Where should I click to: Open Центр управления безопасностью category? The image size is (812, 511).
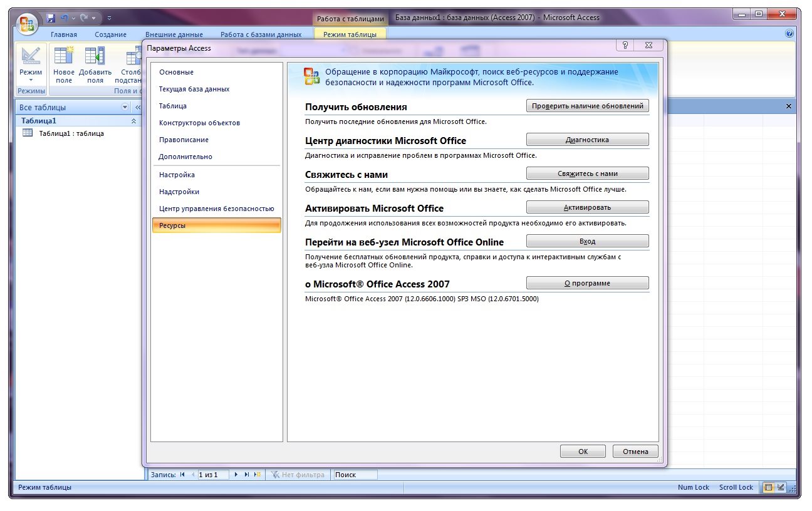coord(216,209)
